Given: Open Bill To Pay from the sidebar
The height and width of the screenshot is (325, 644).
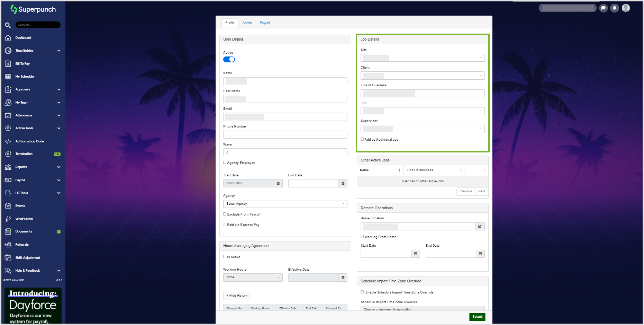Looking at the screenshot, I should (21, 63).
